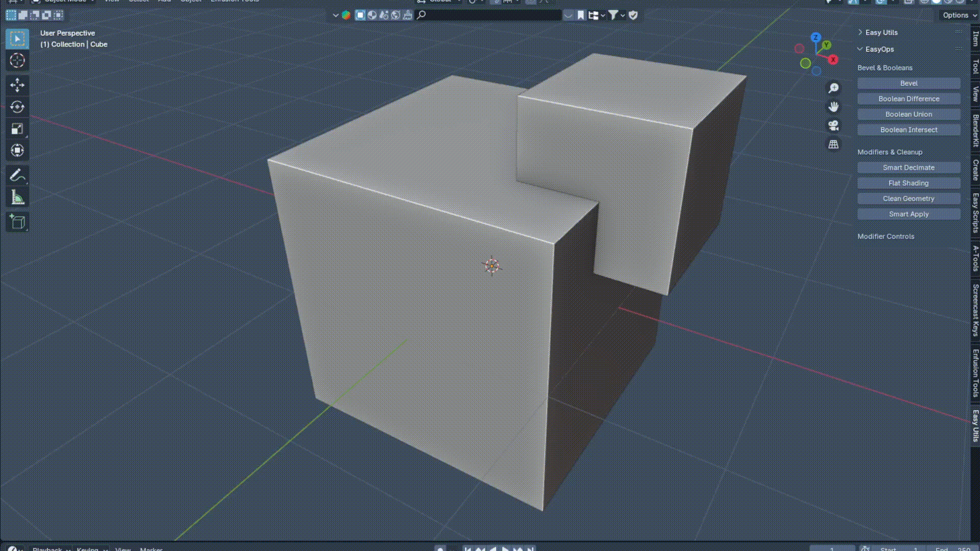
Task: Click the Modifier Controls label
Action: [x=886, y=237]
